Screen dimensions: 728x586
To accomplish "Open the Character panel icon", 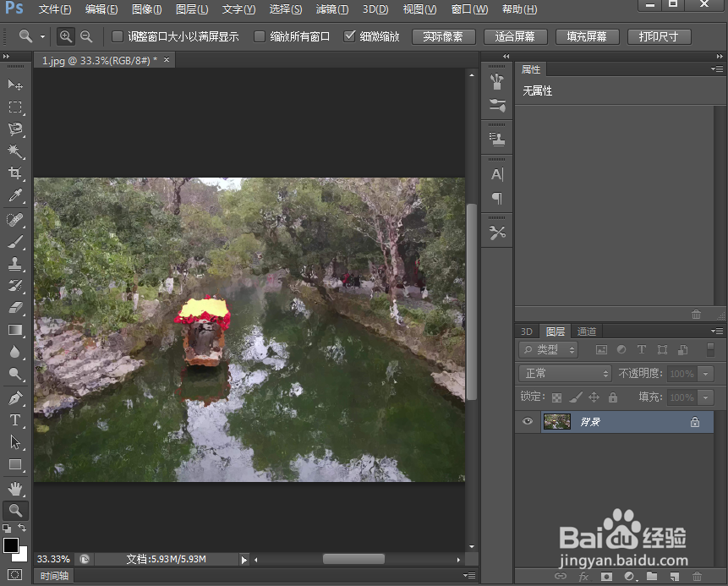I will click(x=497, y=174).
